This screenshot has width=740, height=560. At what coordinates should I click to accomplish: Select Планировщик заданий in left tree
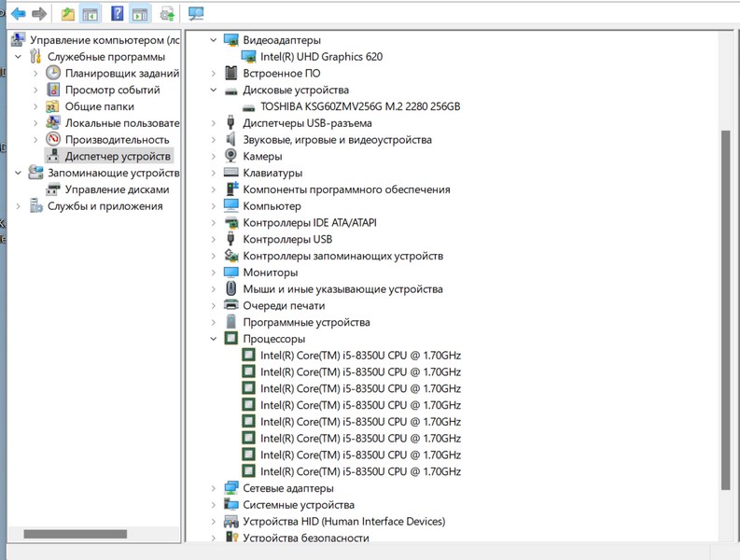(x=121, y=74)
